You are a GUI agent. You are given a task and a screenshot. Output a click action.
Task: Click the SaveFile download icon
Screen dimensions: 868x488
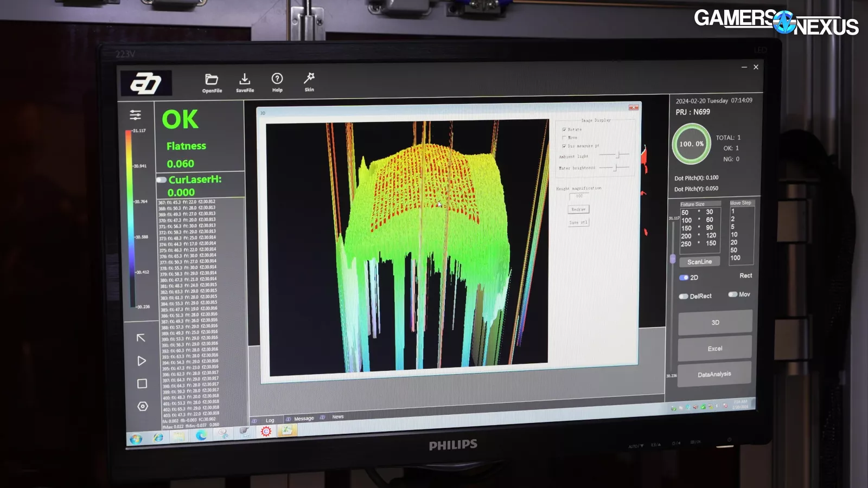245,79
